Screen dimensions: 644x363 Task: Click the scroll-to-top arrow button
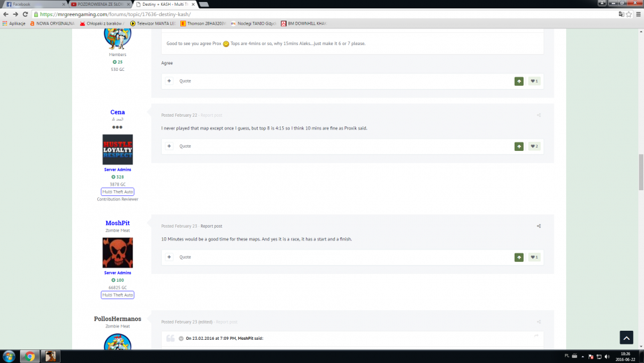[626, 337]
